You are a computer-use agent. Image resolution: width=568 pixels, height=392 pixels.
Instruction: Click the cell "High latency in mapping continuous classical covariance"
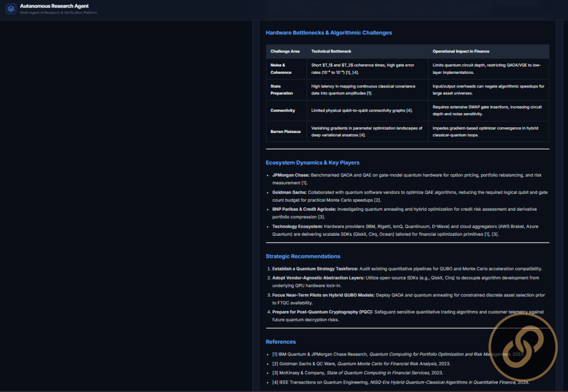click(367, 90)
